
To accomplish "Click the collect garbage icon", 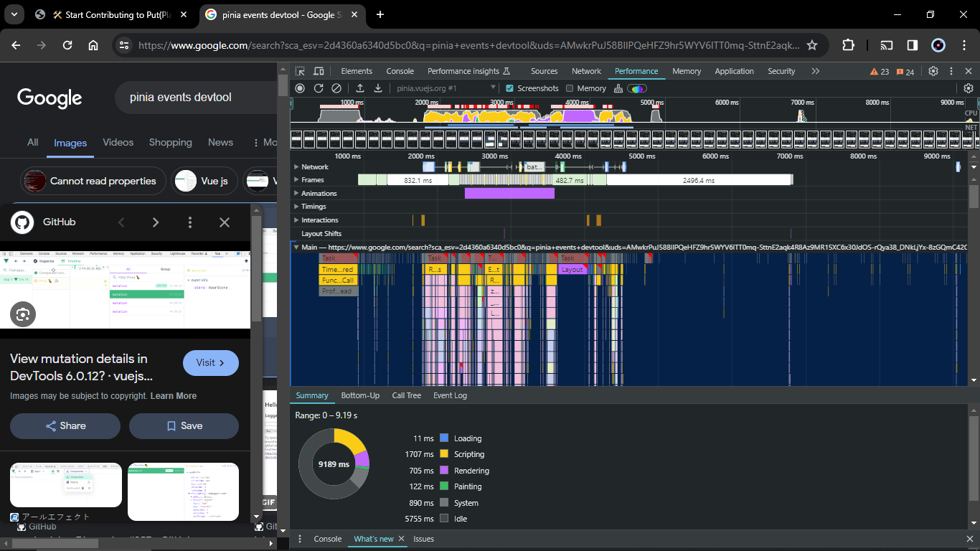I will coord(618,88).
